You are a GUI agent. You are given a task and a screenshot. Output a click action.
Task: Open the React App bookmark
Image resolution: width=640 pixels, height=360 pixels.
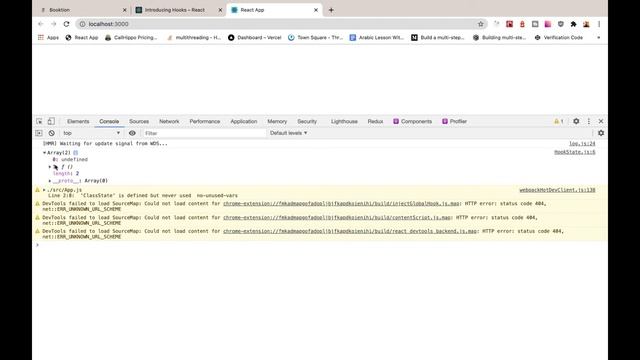pos(82,38)
